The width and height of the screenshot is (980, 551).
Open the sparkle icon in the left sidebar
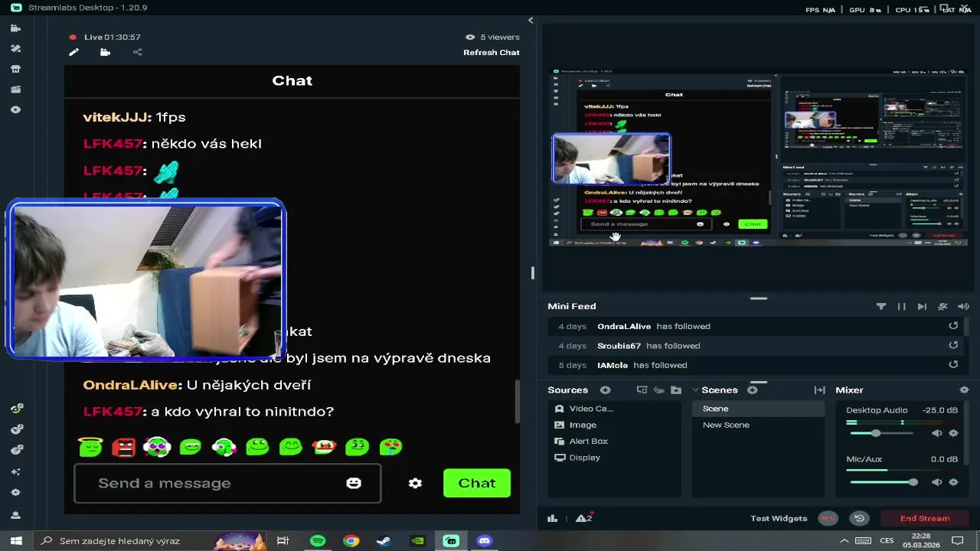pyautogui.click(x=15, y=471)
